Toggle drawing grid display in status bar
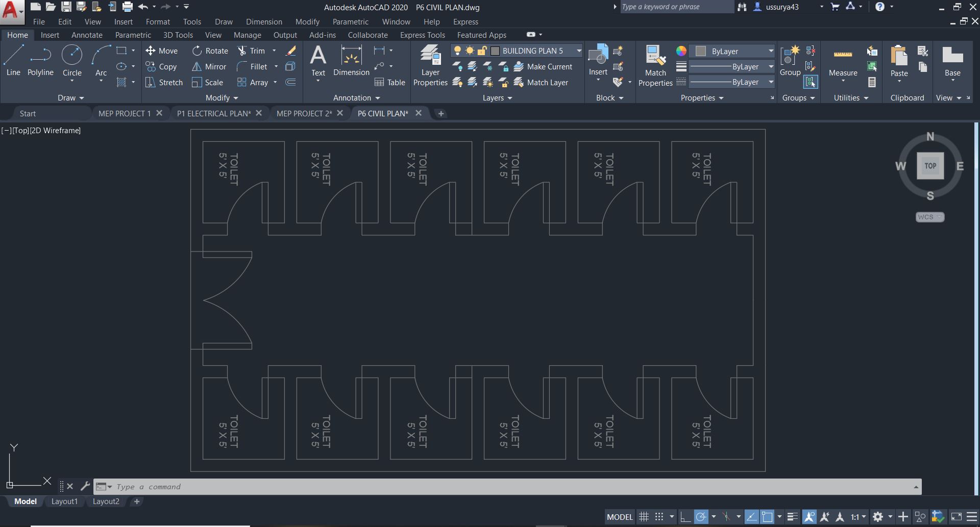 pos(644,517)
